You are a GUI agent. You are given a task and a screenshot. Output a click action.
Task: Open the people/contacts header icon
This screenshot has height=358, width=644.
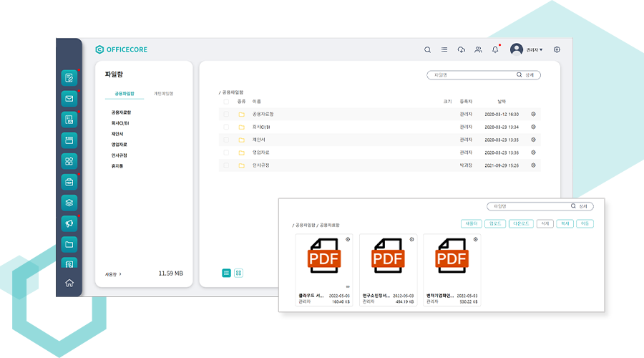(478, 49)
